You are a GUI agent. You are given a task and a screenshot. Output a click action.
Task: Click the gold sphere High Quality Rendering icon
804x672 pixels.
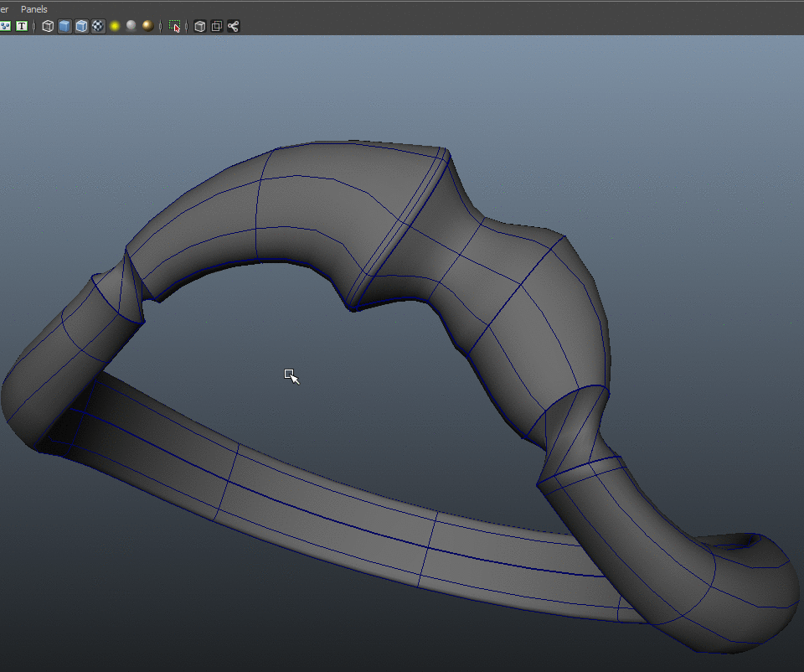pos(147,26)
